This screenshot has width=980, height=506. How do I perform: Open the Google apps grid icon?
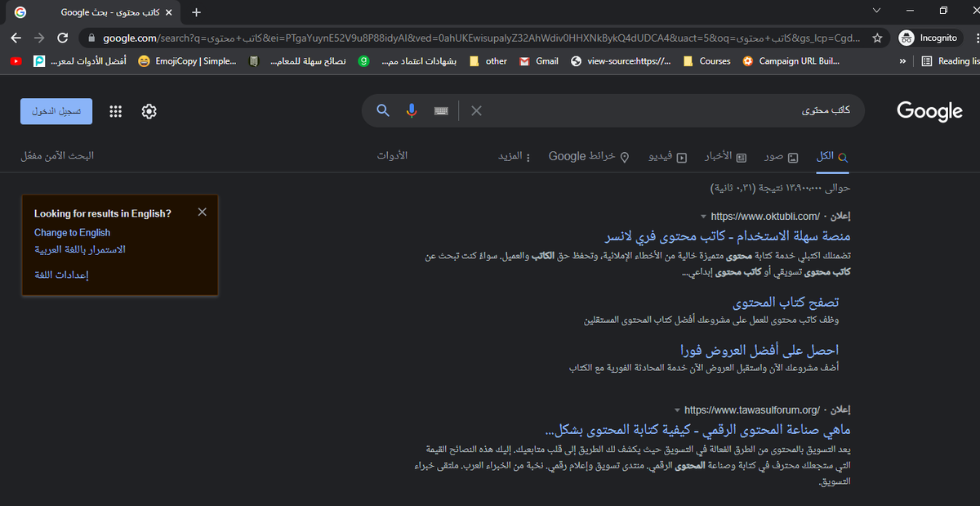pos(116,111)
